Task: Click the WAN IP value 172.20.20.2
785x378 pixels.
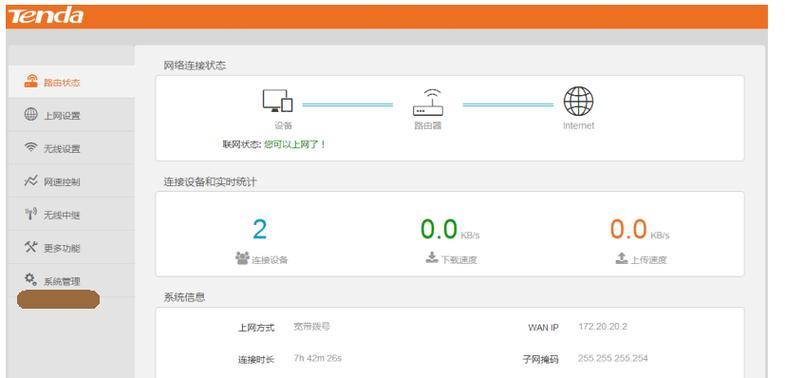Action: (603, 326)
